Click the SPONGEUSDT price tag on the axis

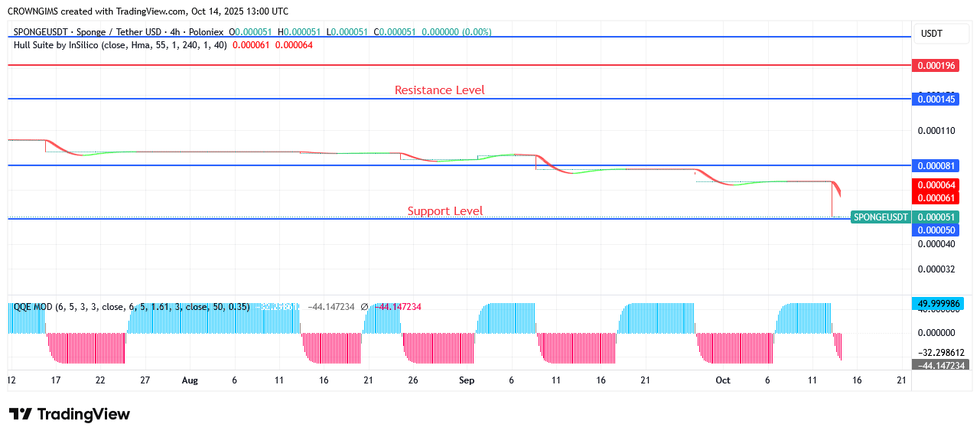point(881,217)
